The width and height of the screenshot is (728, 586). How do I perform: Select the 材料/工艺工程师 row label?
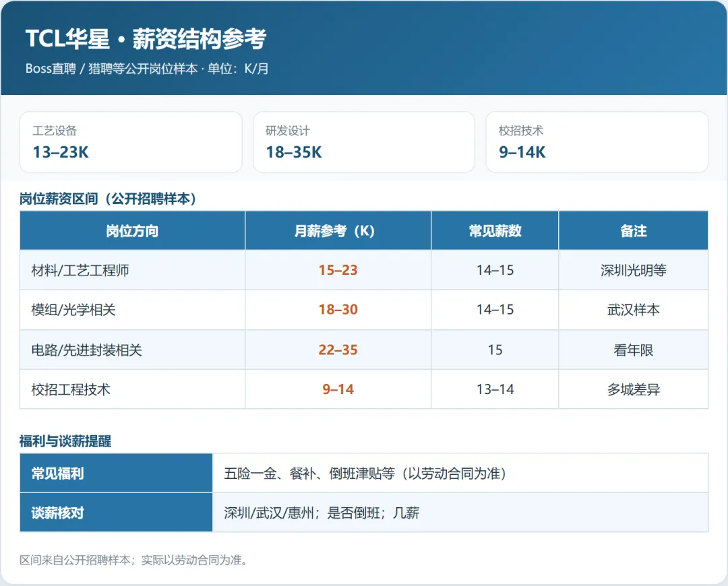point(80,271)
